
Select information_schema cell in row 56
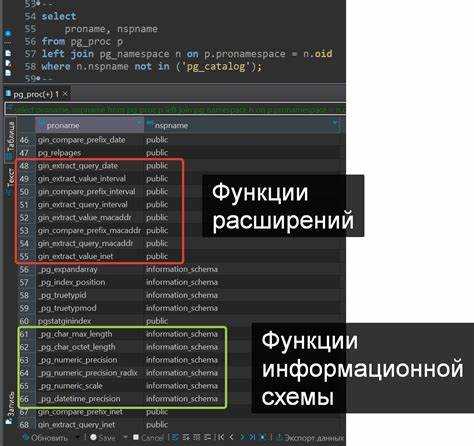click(182, 269)
